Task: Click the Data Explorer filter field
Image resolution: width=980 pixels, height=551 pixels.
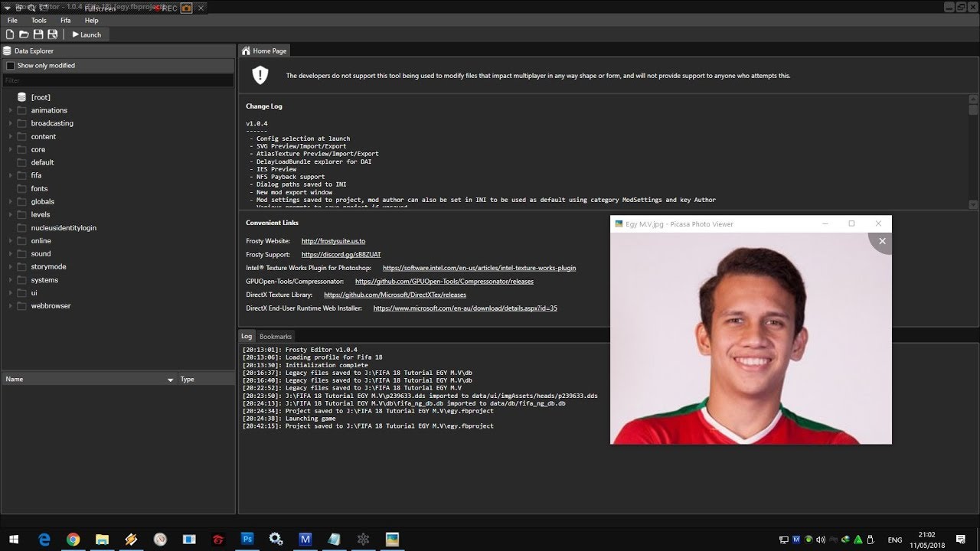Action: pos(118,80)
